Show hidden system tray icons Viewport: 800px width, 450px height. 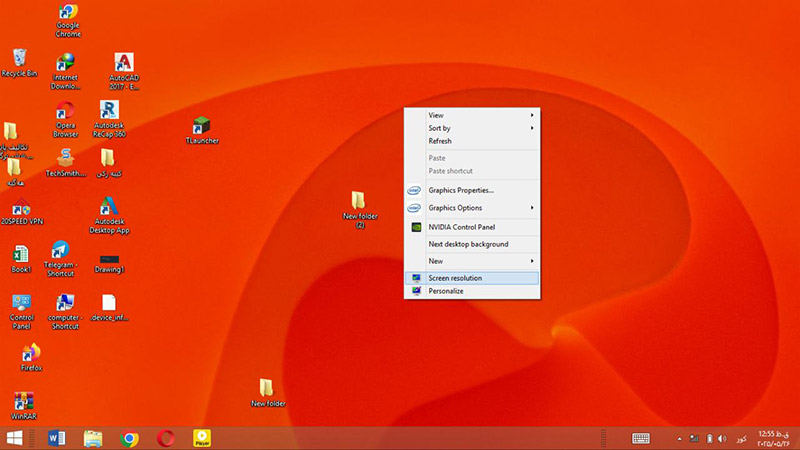pos(679,439)
